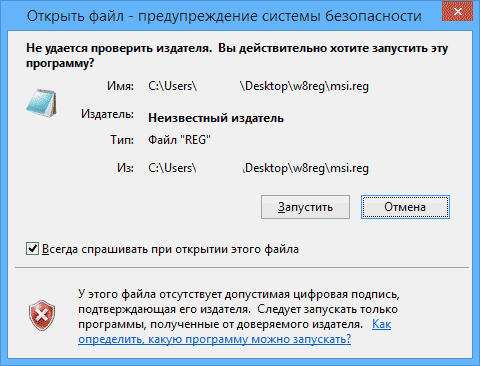
Task: Click the red shield warning icon
Action: (x=42, y=315)
